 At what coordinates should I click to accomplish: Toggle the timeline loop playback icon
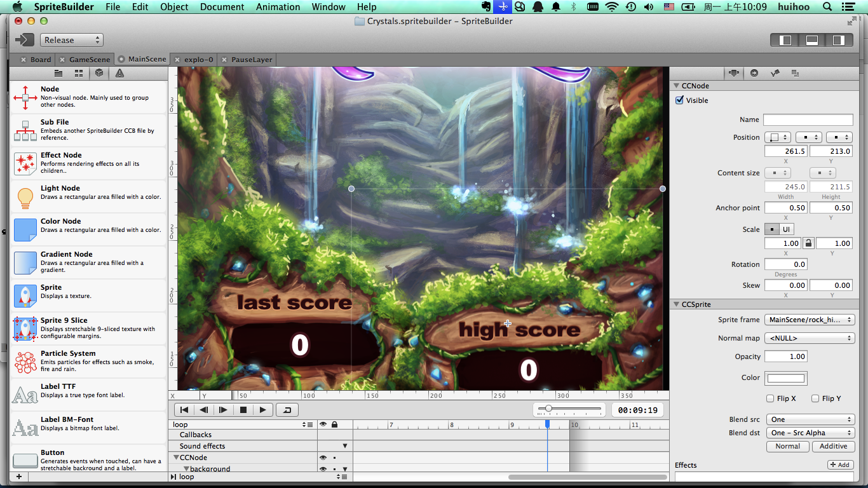pyautogui.click(x=287, y=410)
